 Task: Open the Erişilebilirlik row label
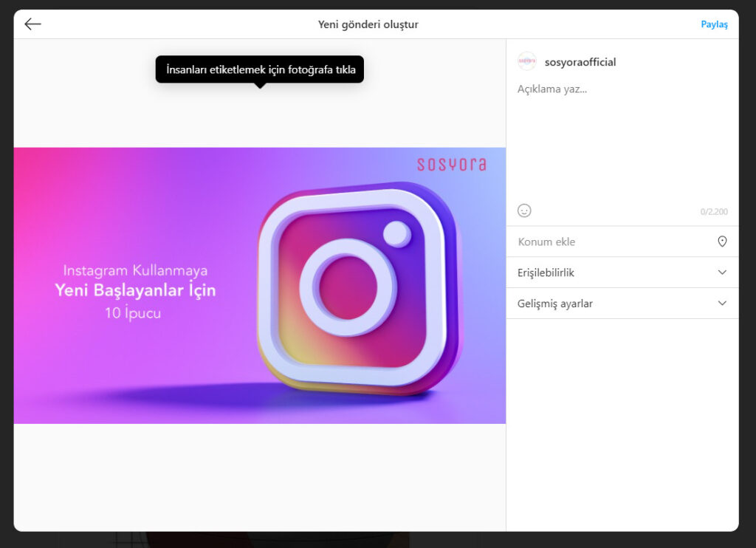click(x=546, y=273)
